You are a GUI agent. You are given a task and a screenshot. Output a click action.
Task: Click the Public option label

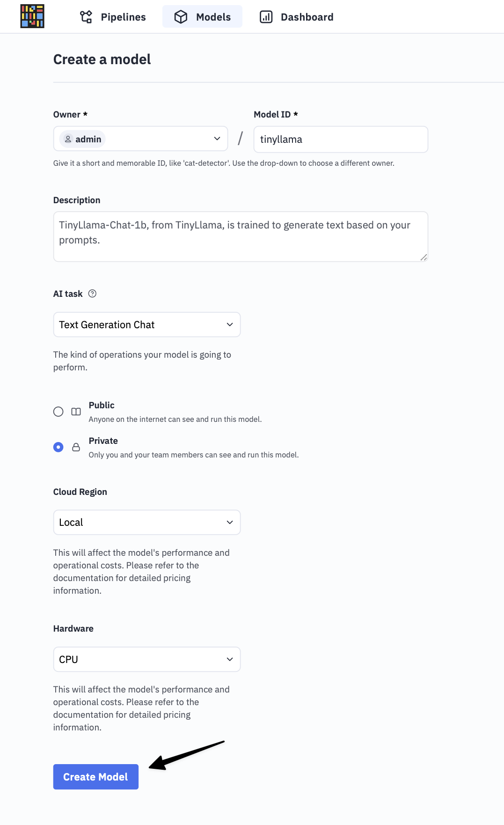coord(102,405)
